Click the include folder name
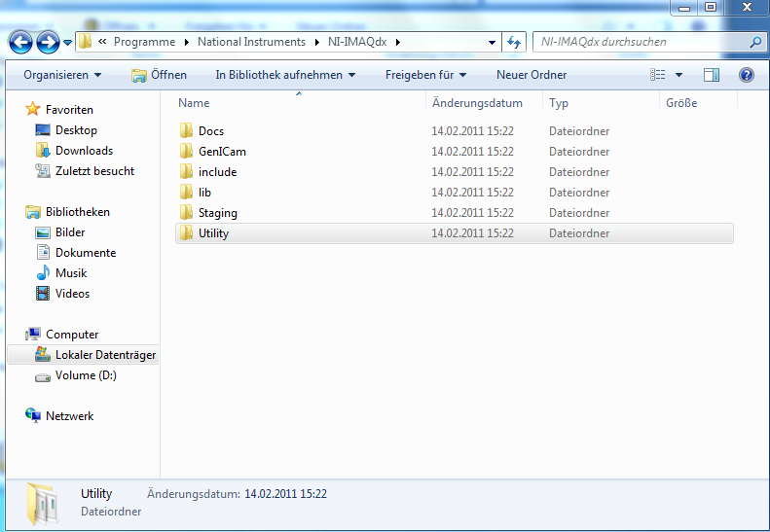Viewport: 770px width, 532px height. click(217, 172)
